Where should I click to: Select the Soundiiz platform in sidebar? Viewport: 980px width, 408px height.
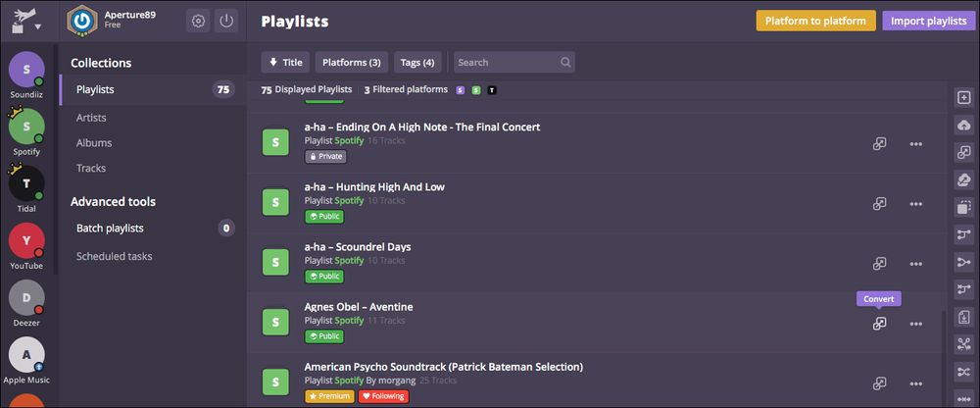(x=26, y=76)
